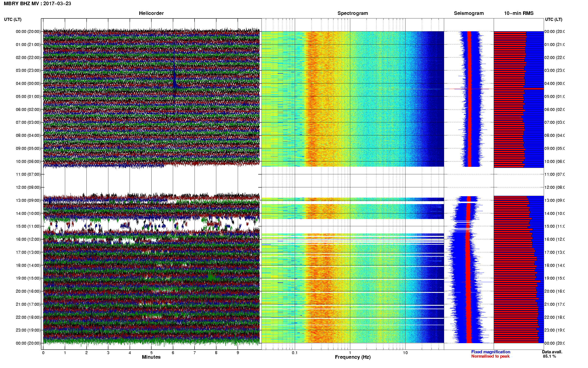The width and height of the screenshot is (588, 368).
Task: Click the '11:00 (07:00)' left axis label
Action: [x=28, y=174]
